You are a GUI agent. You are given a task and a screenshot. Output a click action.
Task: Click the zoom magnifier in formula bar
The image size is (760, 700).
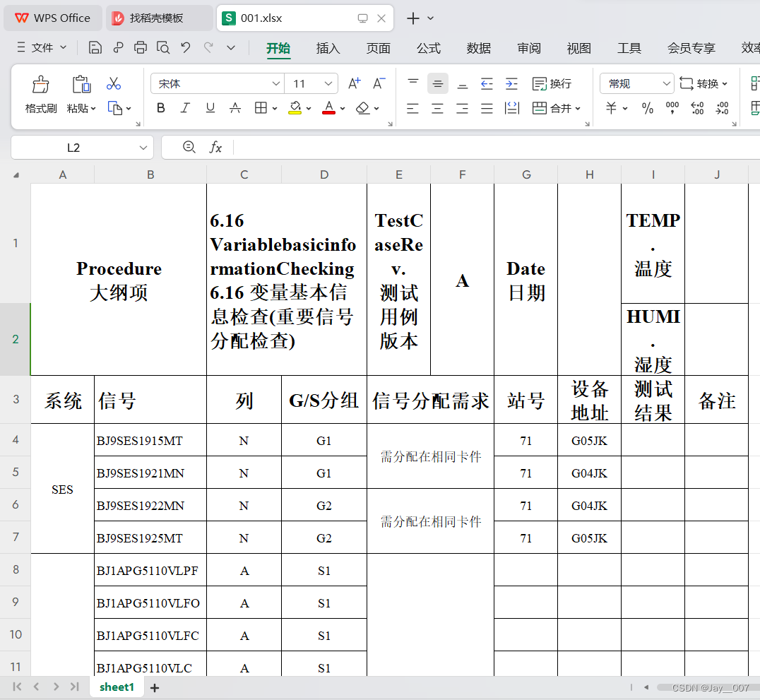click(x=189, y=147)
